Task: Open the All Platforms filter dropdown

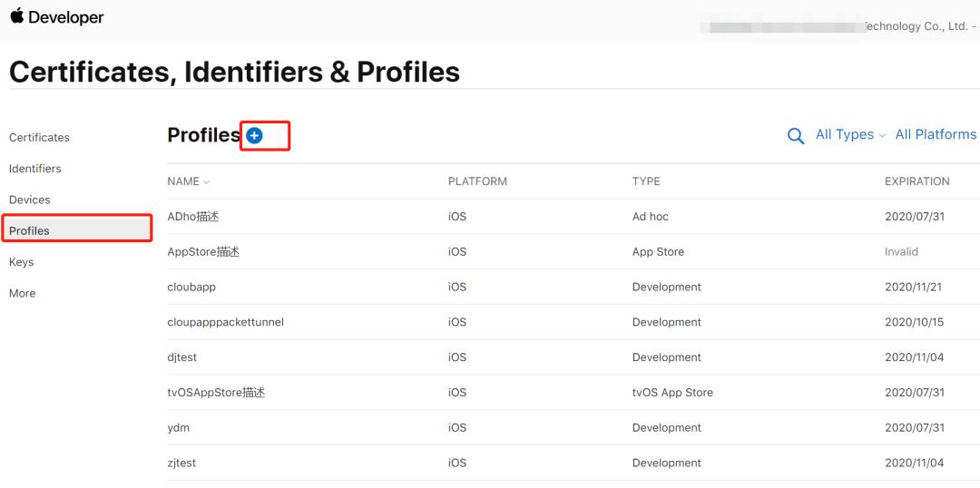Action: tap(936, 134)
